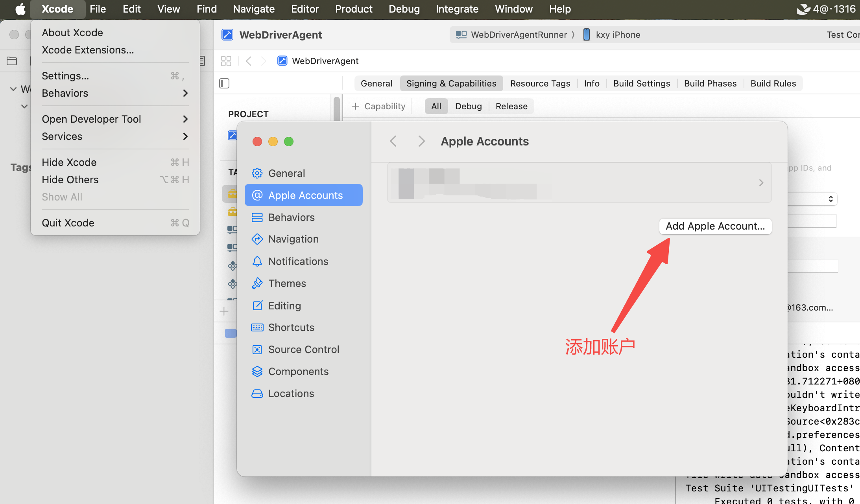Viewport: 860px width, 504px height.
Task: Click Add Apple Account… button
Action: [x=715, y=226]
